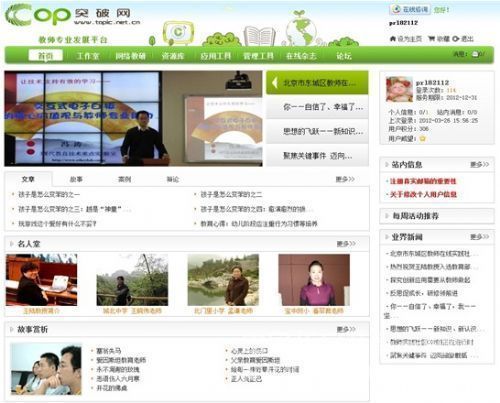Switch to the 文章 tab
Screen dimensions: 500x403
point(28,179)
